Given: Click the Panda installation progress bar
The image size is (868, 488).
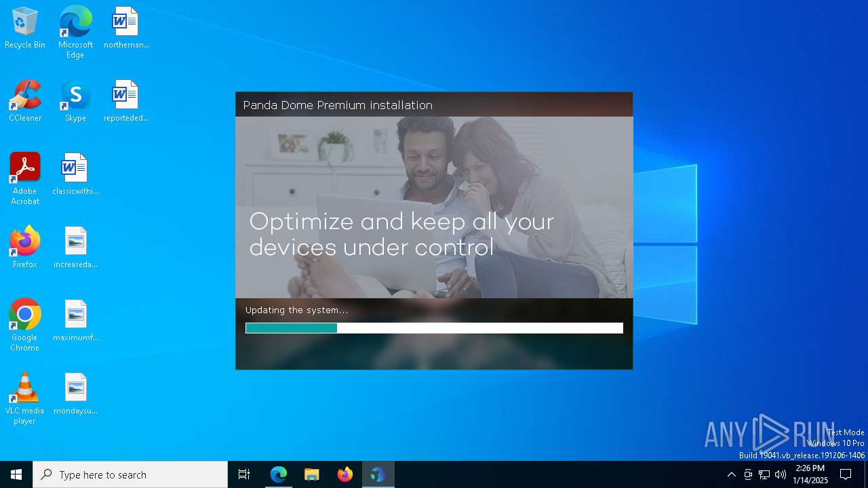Looking at the screenshot, I should click(434, 328).
